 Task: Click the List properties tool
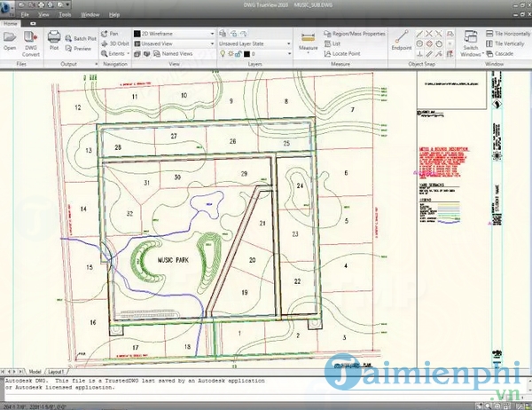tap(332, 43)
